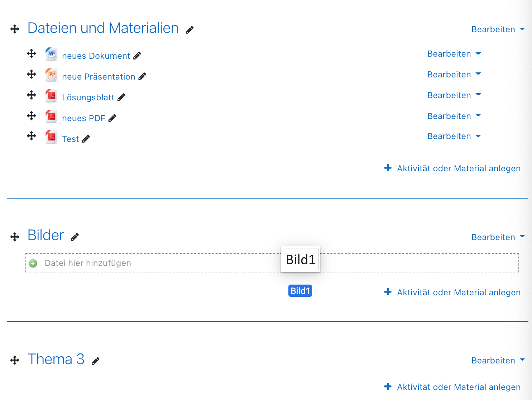Click the PDF icon of Lösungsblatt
Viewport: 532px width, 400px height.
click(51, 96)
